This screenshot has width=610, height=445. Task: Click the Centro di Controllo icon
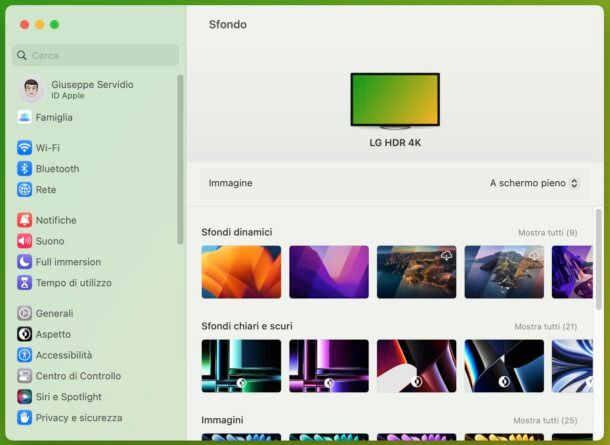(25, 376)
